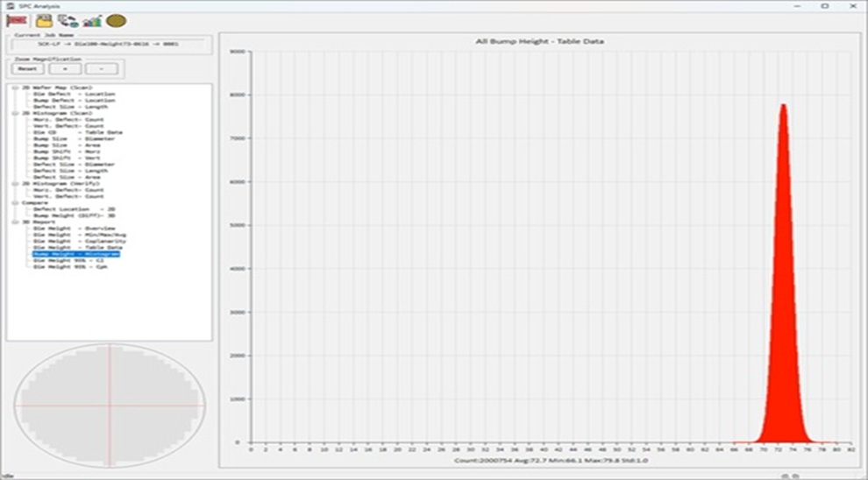Click the red flag toolbar icon
This screenshot has height=480, width=868.
[17, 21]
